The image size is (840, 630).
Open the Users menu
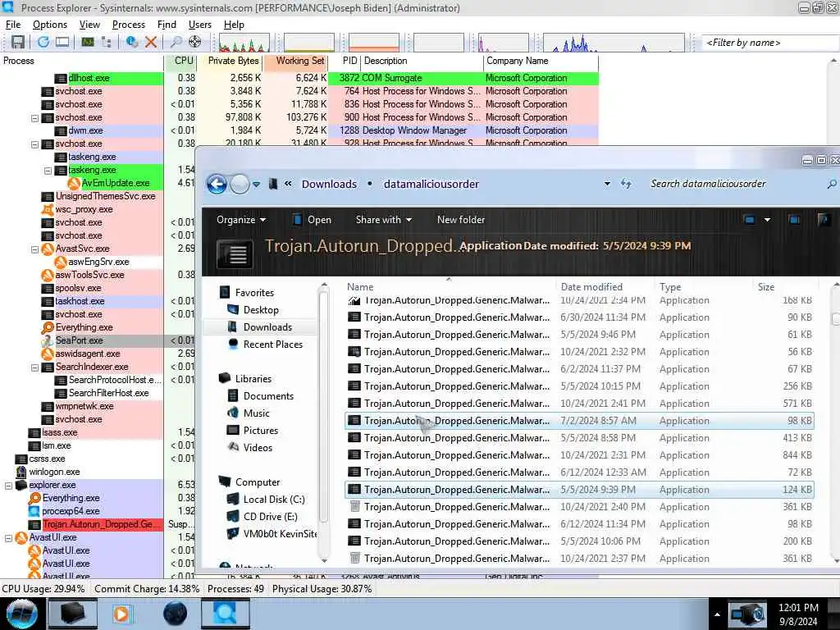coord(200,25)
